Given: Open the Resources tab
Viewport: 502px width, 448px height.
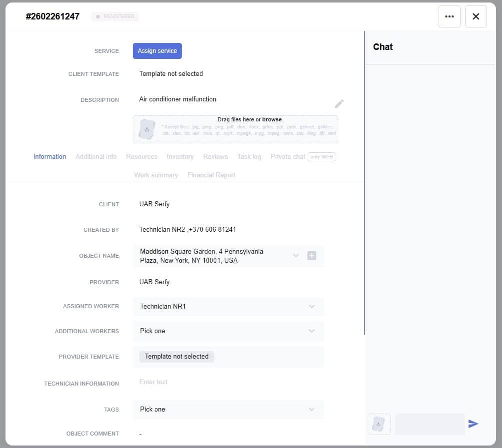Looking at the screenshot, I should pos(141,157).
